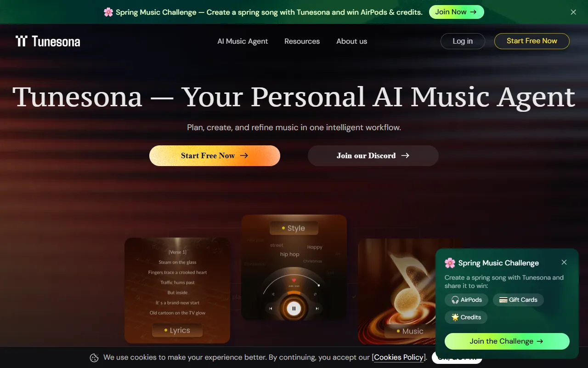
Task: Expand the Resources menu
Action: tap(302, 41)
